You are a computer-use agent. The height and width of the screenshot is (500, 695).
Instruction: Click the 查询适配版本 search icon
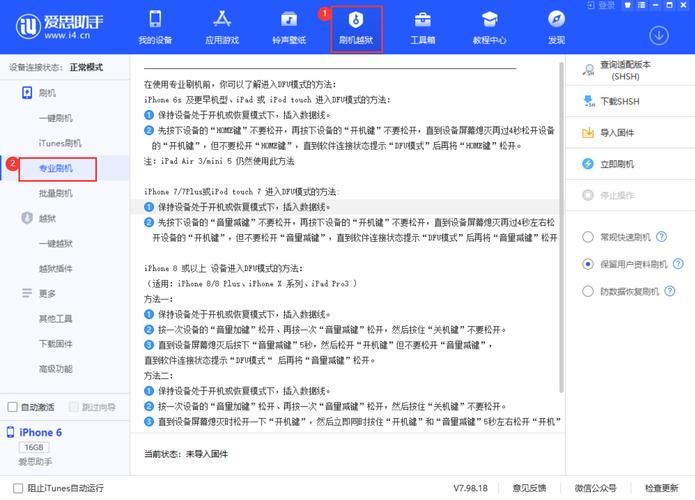tap(588, 70)
